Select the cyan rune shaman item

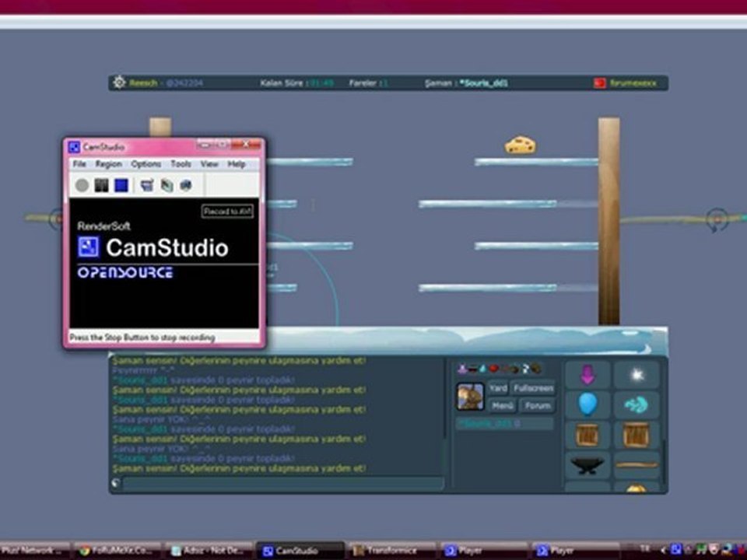pos(637,404)
